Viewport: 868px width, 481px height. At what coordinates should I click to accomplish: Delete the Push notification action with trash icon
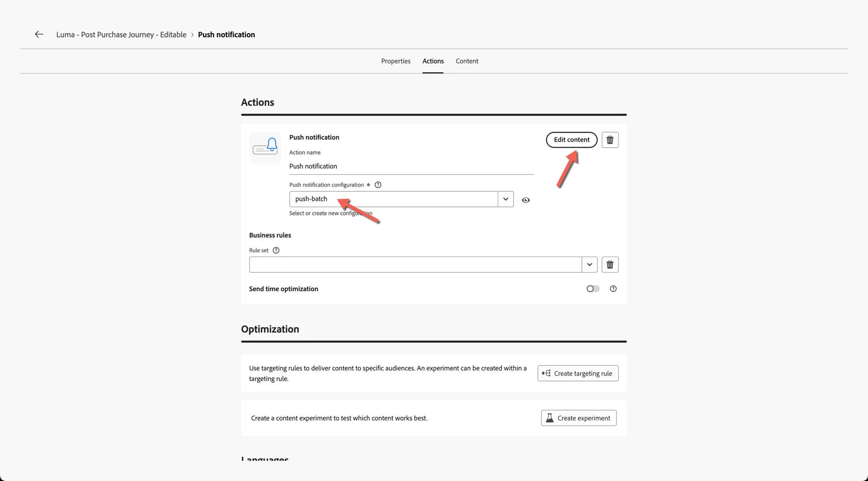pyautogui.click(x=610, y=140)
